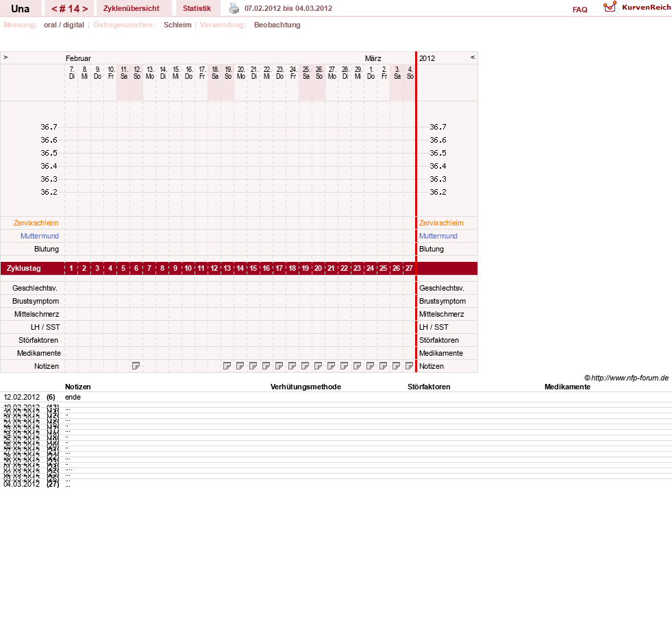Screen dimensions: 672x619
Task: Select cycle day 27 in the Zyklustag row
Action: point(409,268)
